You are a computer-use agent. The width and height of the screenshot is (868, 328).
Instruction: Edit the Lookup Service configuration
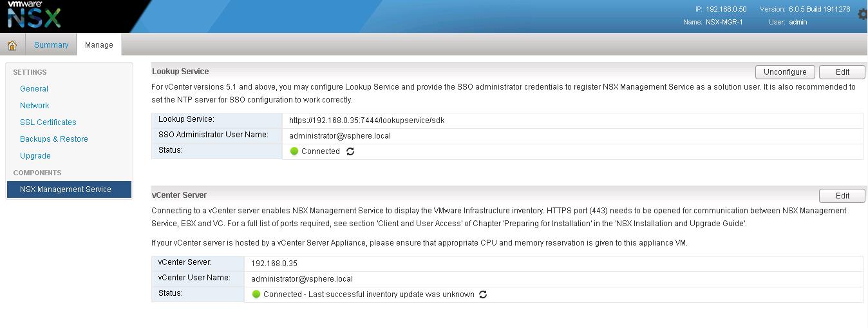pyautogui.click(x=842, y=72)
